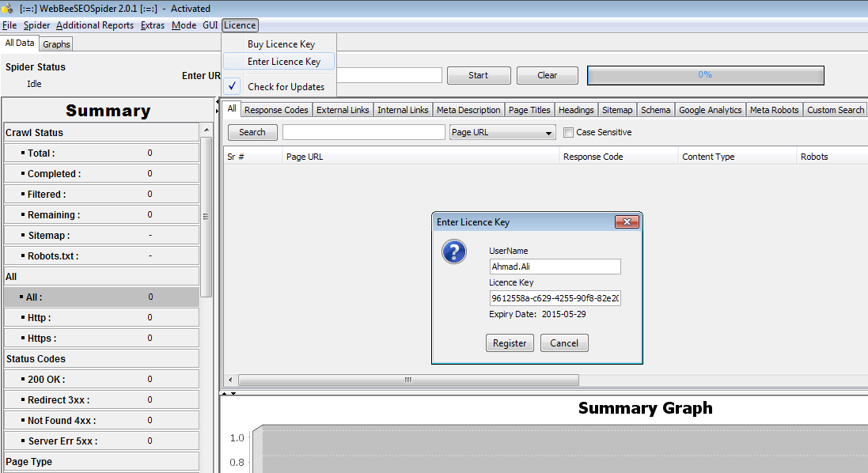Click the UserName field containing Ahmad.Ali
Viewport: 868px width, 473px height.
pos(555,267)
